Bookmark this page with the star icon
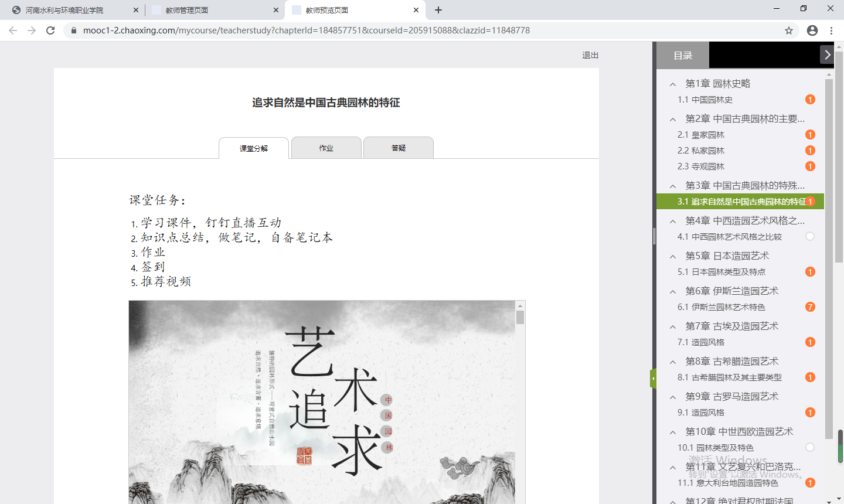Screen dimensions: 844x504 (789, 30)
